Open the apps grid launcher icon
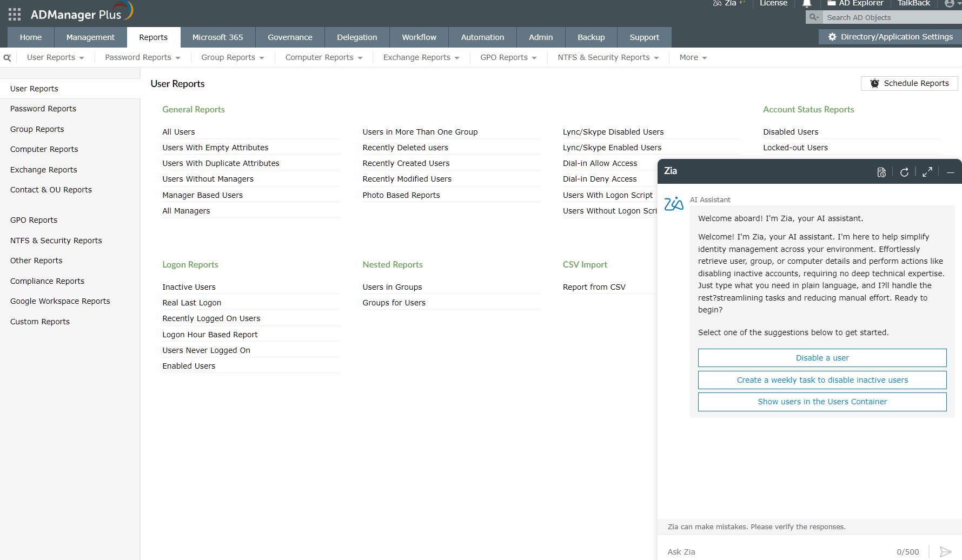 tap(15, 14)
